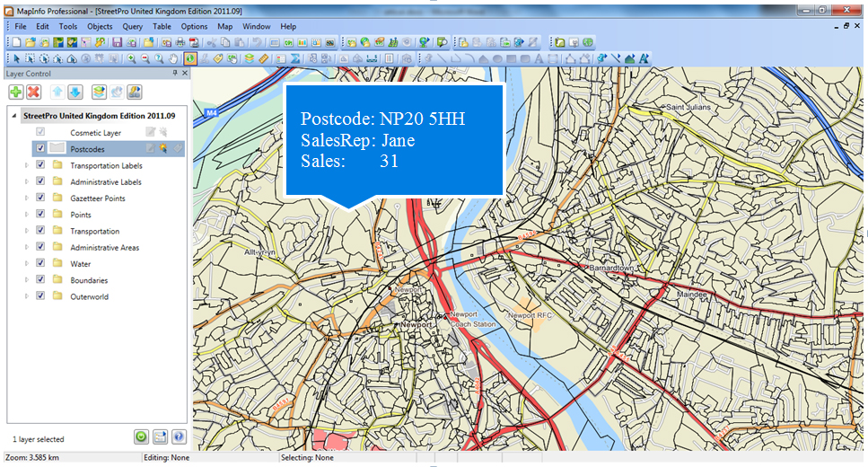Select the Cosmetic Layer row

[109, 132]
